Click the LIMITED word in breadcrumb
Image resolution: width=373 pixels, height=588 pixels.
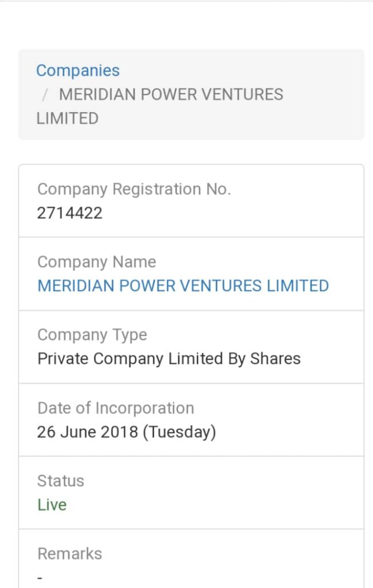[67, 119]
